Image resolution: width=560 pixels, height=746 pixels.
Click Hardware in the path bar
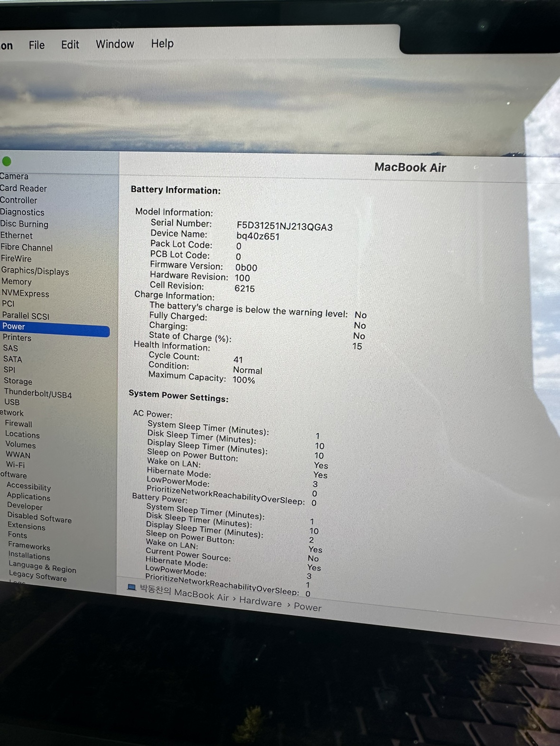coord(260,602)
